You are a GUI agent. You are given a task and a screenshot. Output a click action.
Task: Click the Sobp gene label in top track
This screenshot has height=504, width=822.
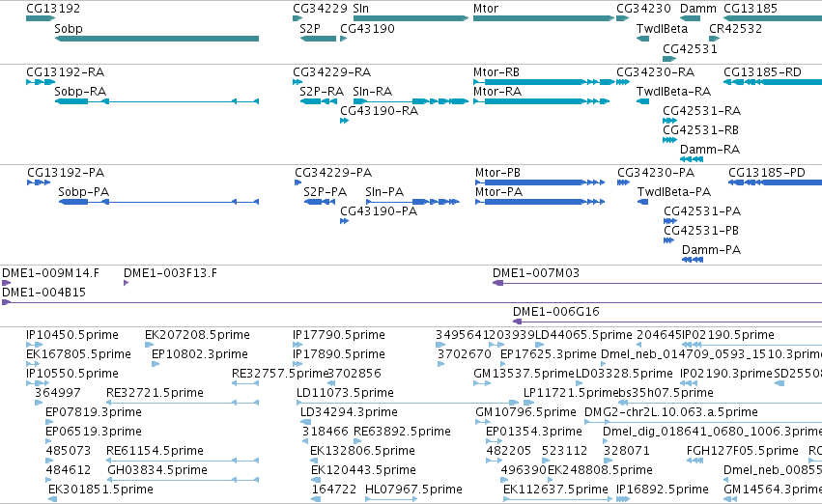[69, 28]
